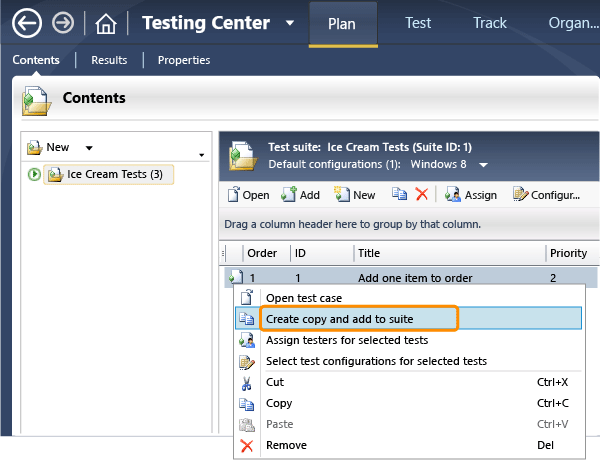Click the copy test case toolbar icon
The image size is (600, 460).
[399, 194]
